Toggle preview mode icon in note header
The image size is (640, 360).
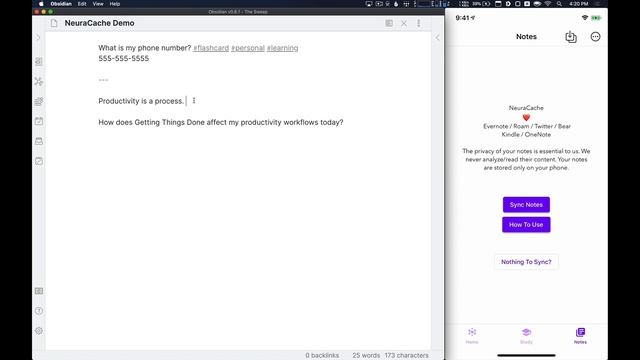[x=389, y=23]
